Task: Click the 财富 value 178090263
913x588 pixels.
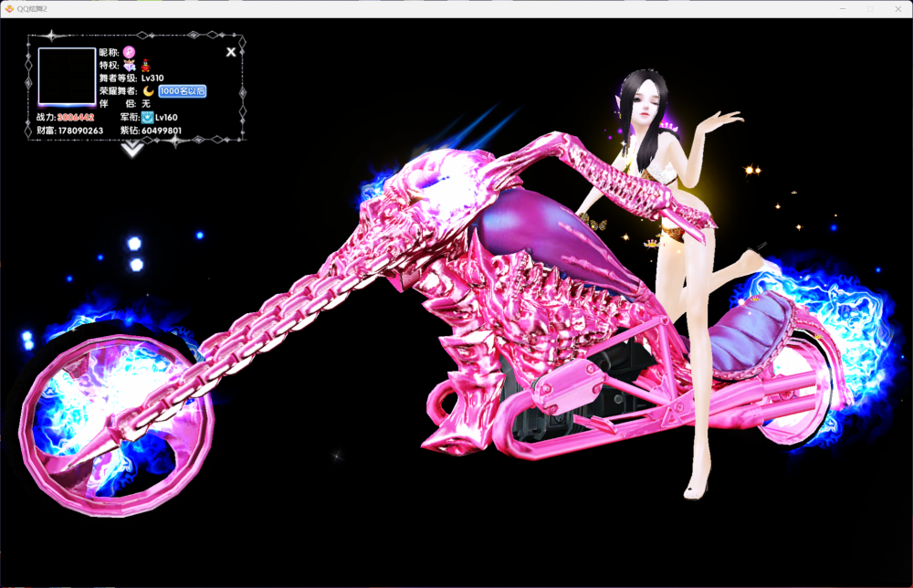Action: click(x=80, y=131)
